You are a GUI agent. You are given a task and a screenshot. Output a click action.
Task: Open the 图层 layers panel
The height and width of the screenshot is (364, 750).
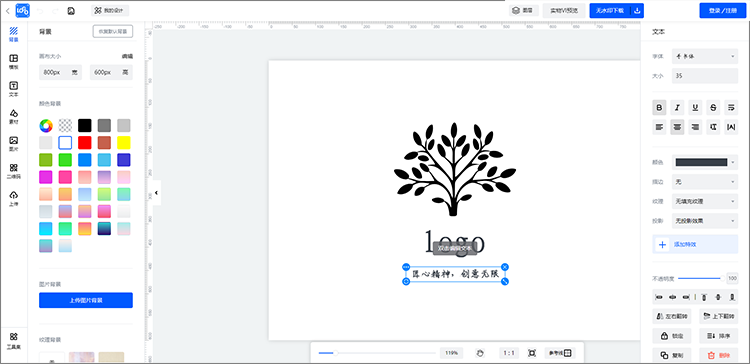pyautogui.click(x=524, y=11)
